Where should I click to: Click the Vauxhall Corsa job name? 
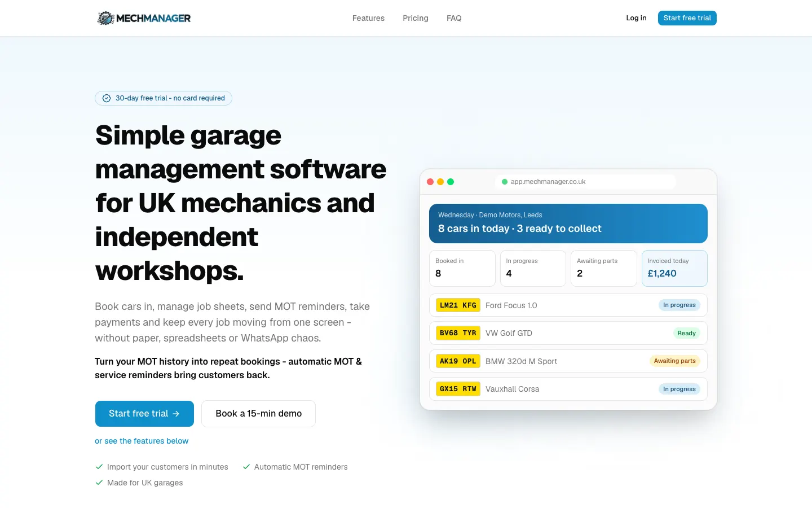(512, 389)
